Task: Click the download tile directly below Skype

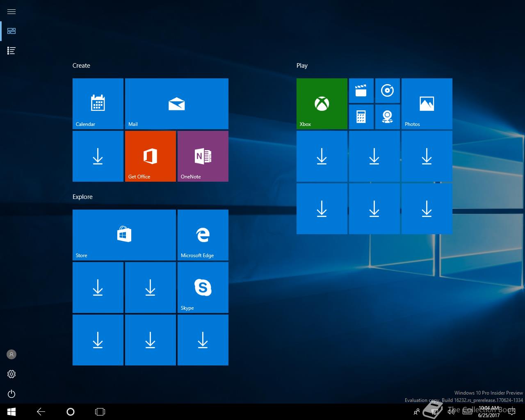Action: (203, 340)
